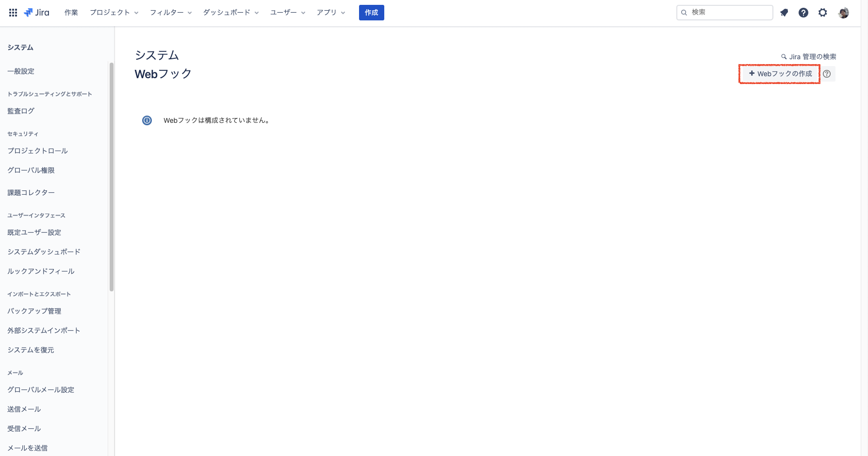Viewport: 868px width, 456px height.
Task: Expand the アプリ dropdown menu
Action: (331, 13)
